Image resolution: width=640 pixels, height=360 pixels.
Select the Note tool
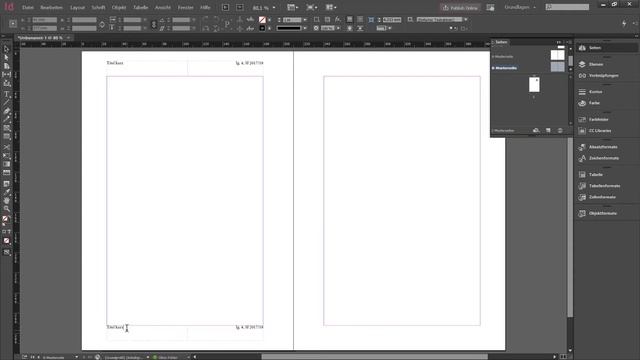click(6, 184)
